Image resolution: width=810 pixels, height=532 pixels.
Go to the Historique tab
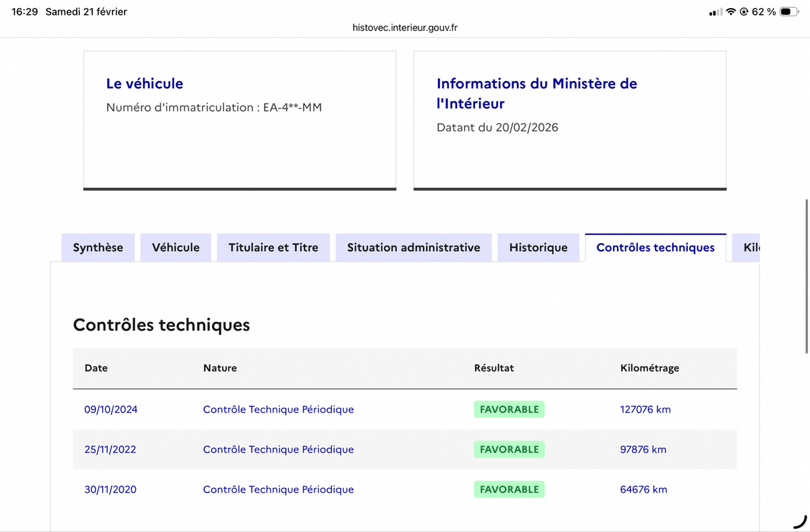click(538, 248)
